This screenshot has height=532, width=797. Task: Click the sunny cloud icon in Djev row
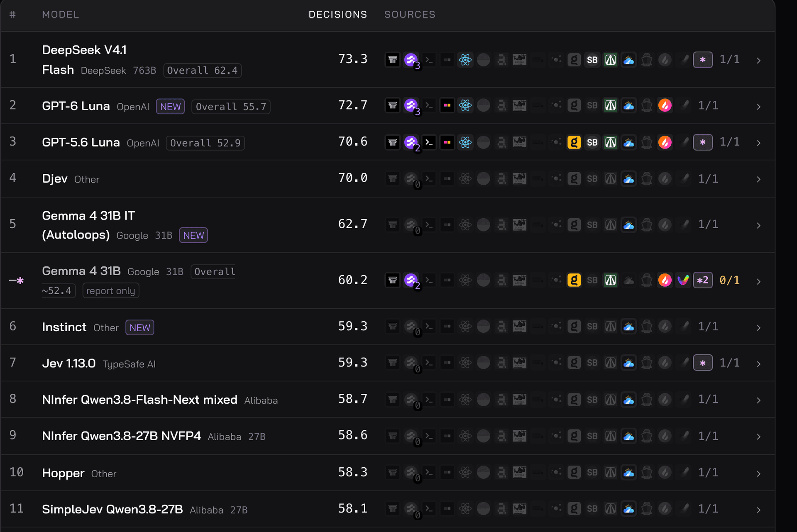pos(629,179)
